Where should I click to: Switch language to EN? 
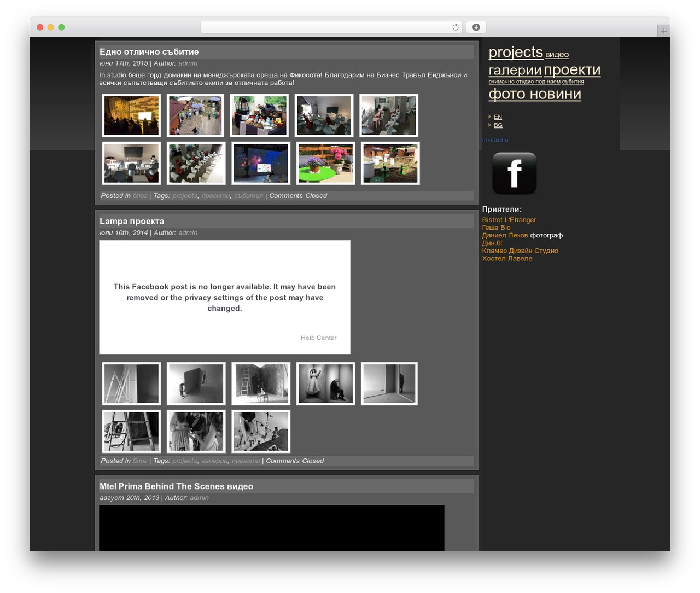pos(498,117)
